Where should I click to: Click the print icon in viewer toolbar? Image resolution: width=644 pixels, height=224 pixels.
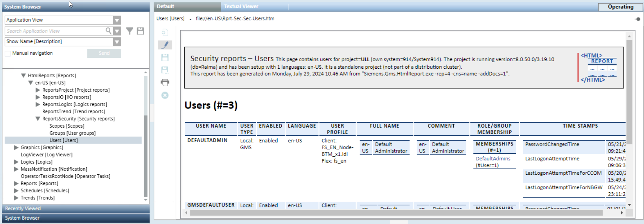[165, 83]
